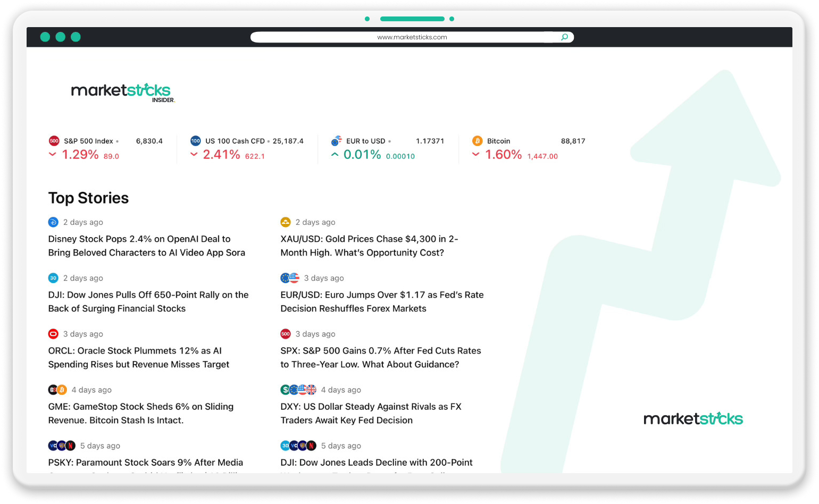Click the "2 days ago" timestamp above the Disney story
819x504 pixels.
pyautogui.click(x=83, y=222)
